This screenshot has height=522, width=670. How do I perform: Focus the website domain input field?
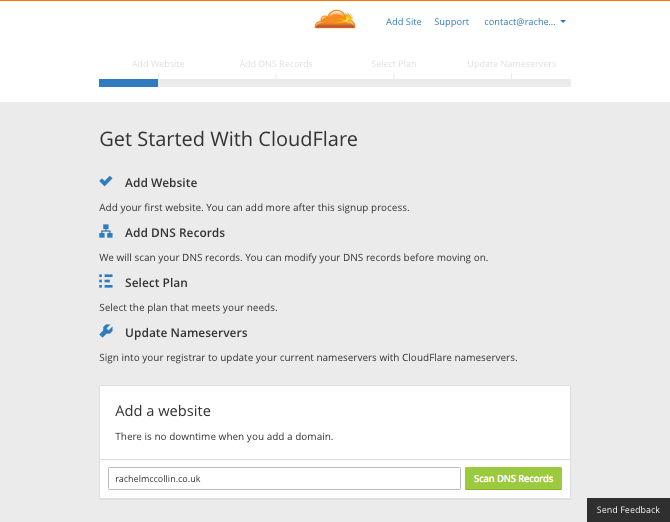pos(284,478)
